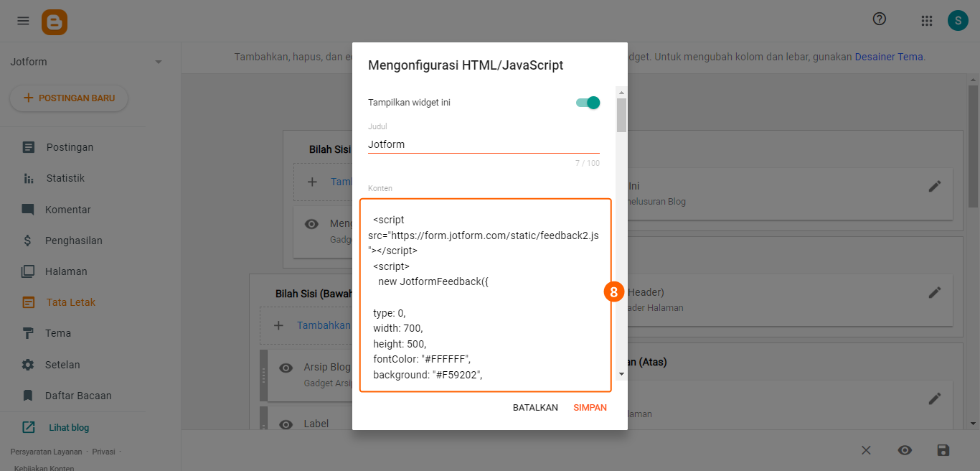
Task: Click the Privasi footer link
Action: 103,452
